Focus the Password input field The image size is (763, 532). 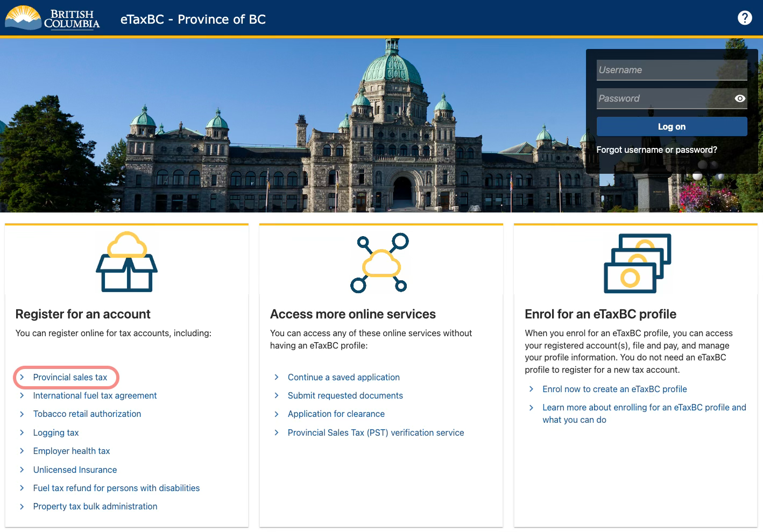pyautogui.click(x=665, y=98)
